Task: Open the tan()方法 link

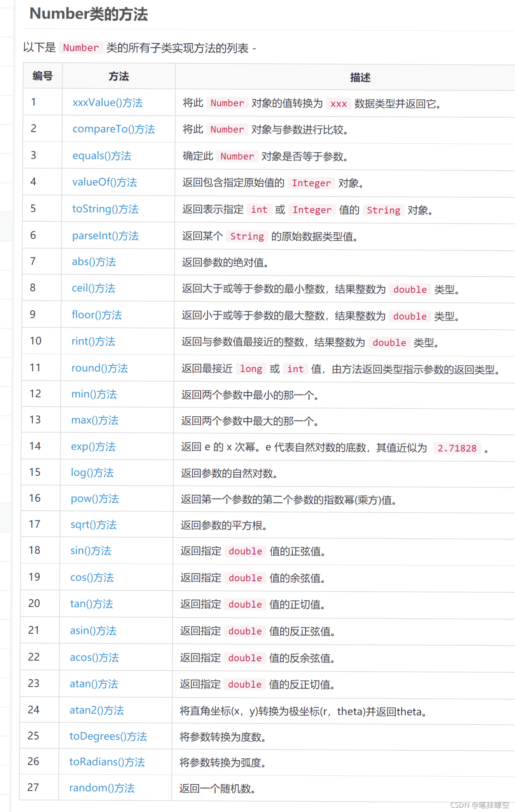Action: click(91, 604)
